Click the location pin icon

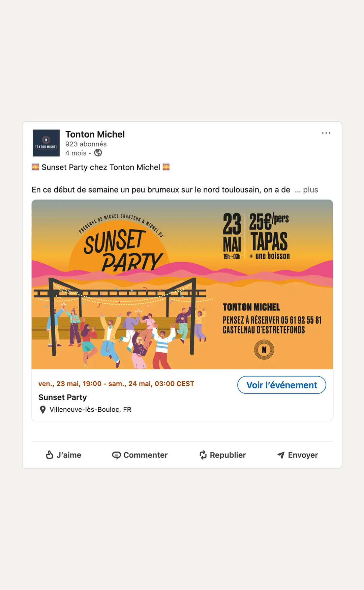43,410
